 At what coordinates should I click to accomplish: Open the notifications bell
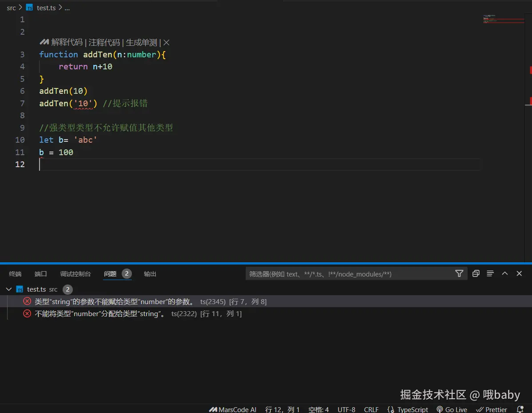coord(520,409)
